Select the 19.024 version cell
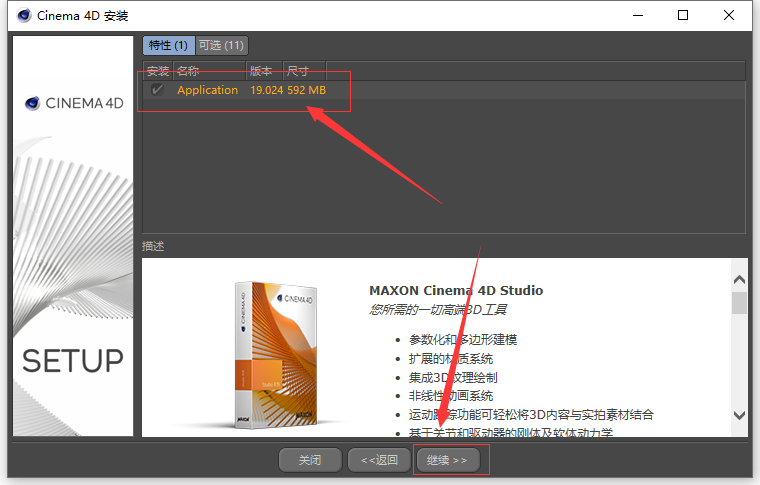Viewport: 760px width, 485px height. point(267,90)
